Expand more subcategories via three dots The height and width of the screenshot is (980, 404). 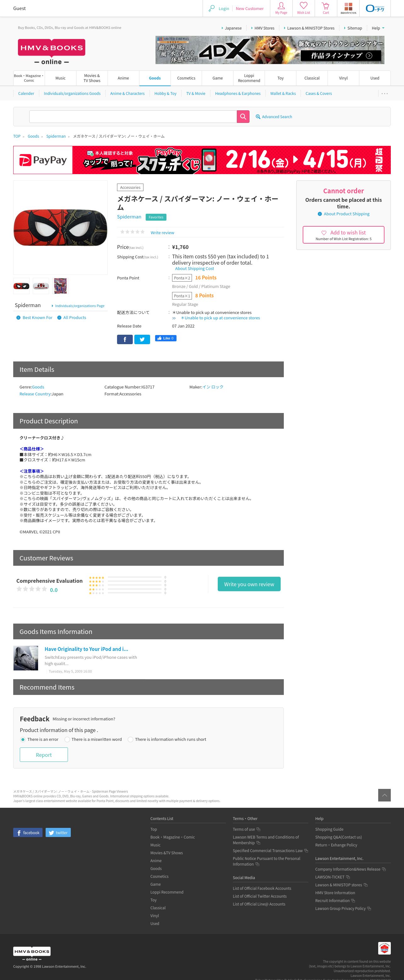point(384,94)
